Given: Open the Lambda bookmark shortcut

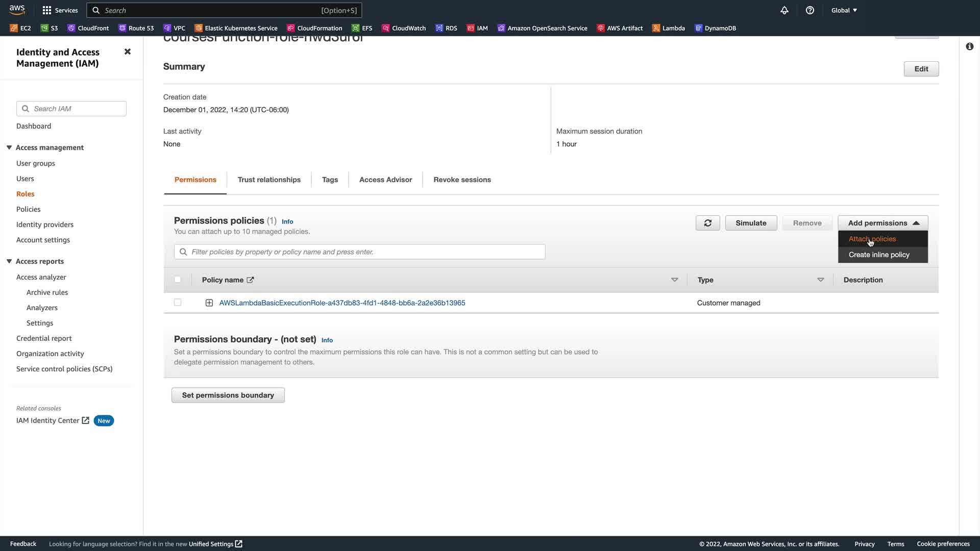Looking at the screenshot, I should (669, 28).
